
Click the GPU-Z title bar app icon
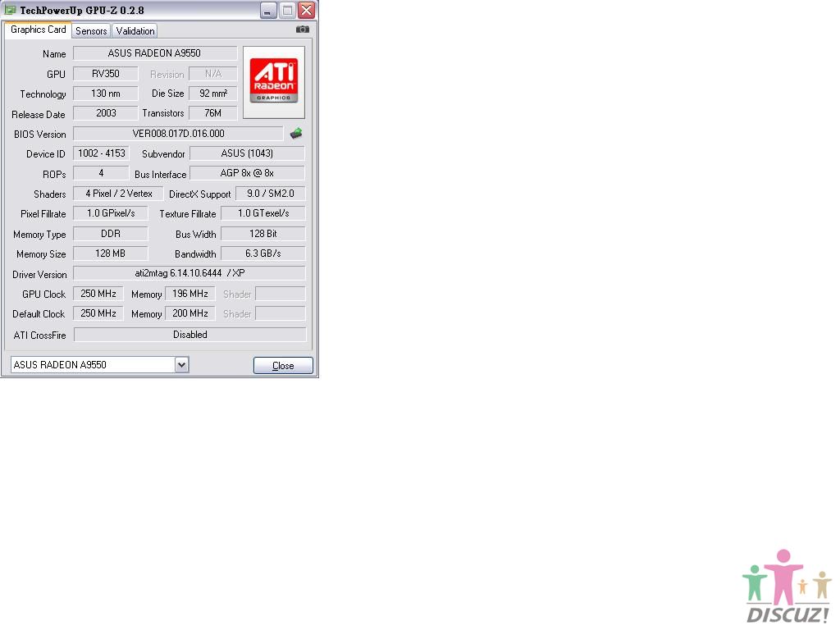[x=10, y=10]
